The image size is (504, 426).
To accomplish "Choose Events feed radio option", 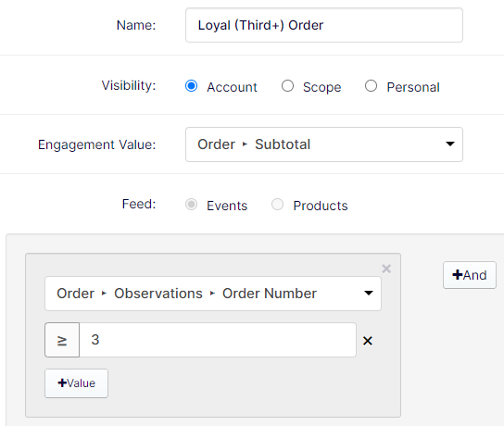I will point(191,205).
